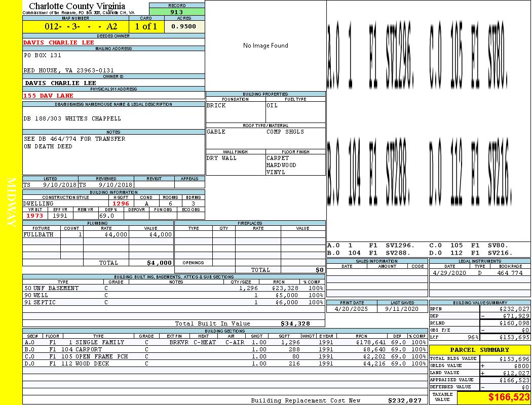Click DEP value $71,929
The height and width of the screenshot is (405, 532).
[x=516, y=316]
